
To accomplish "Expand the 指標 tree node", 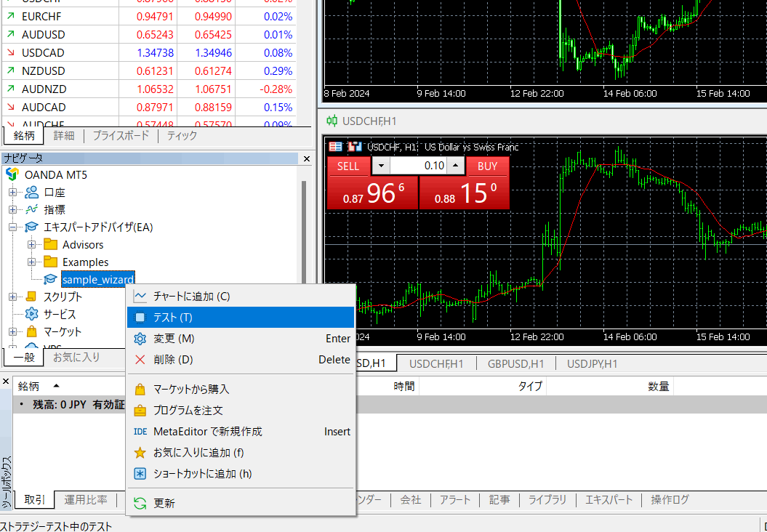I will coord(12,209).
